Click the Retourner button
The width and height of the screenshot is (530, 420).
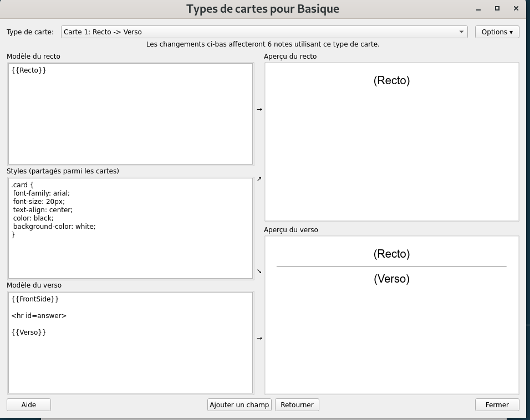point(297,405)
